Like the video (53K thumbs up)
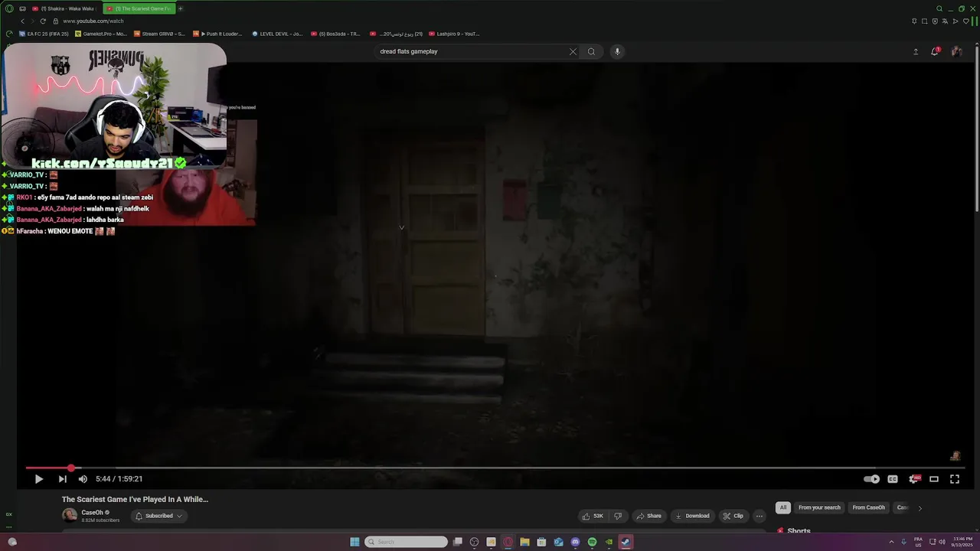 (593, 516)
